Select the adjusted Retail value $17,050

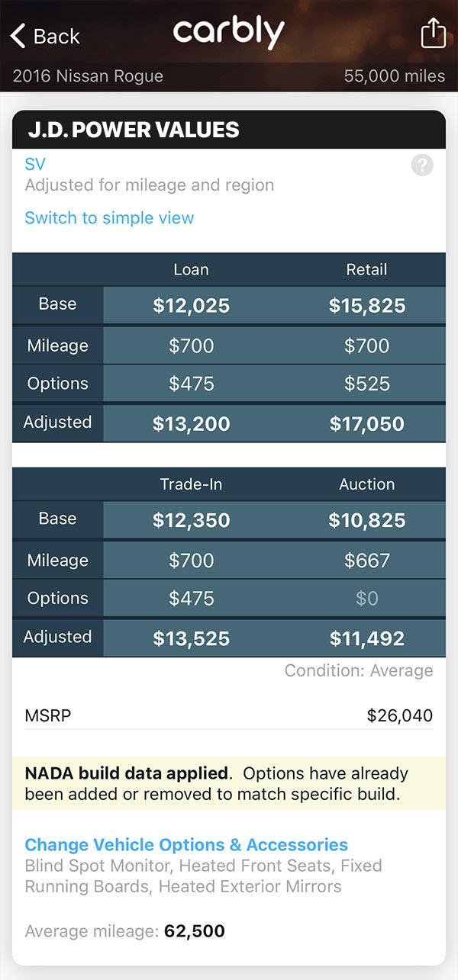click(367, 423)
